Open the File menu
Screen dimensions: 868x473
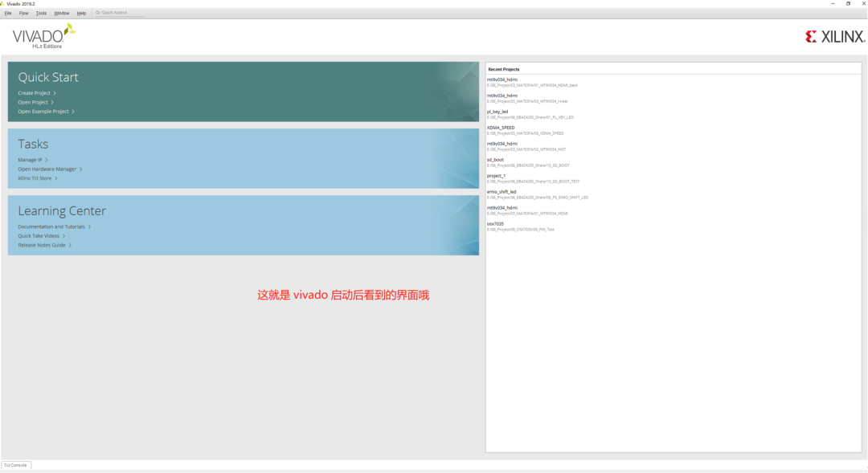click(x=8, y=14)
